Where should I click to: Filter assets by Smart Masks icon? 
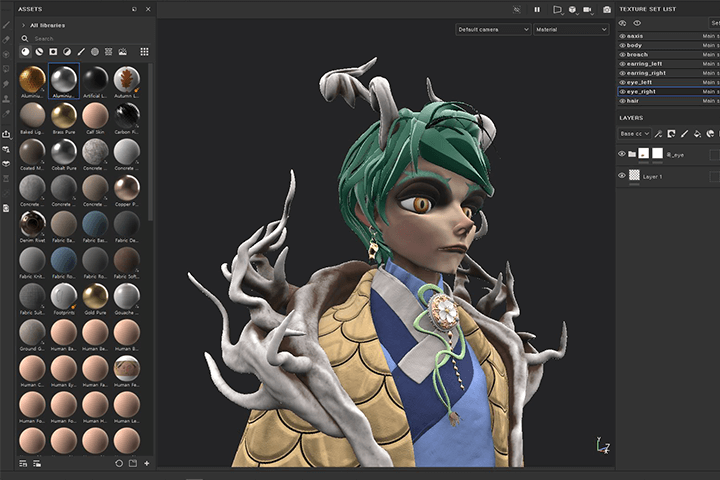point(53,52)
